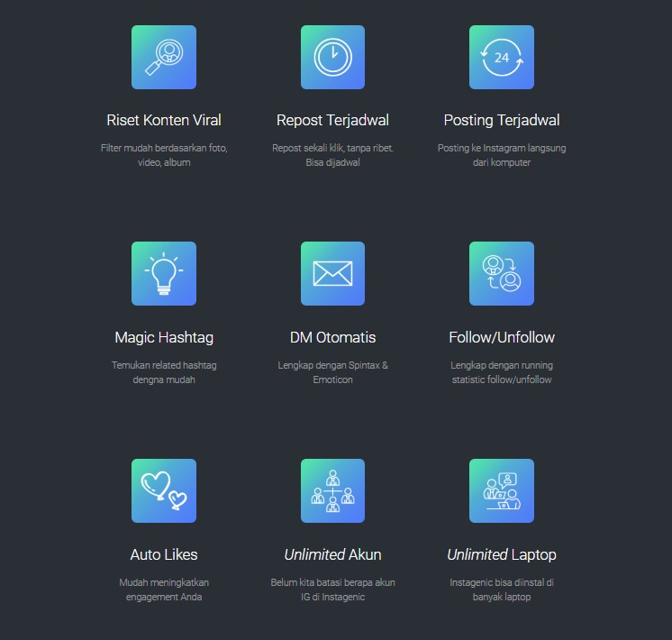Click text 'Filter mudah berdasarkan foto, video, album'
Viewport: 672px width, 640px height.
(x=164, y=155)
